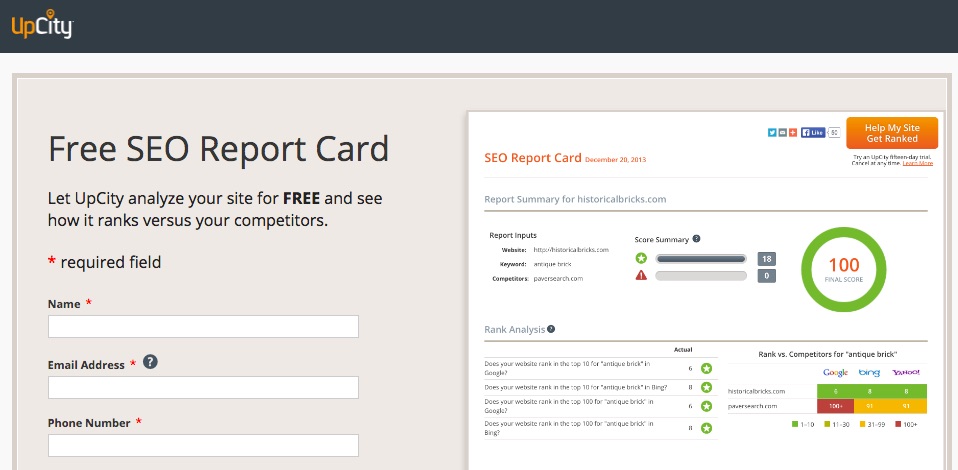Share via the Twitter icon in report
Image resolution: width=958 pixels, height=470 pixels.
click(x=772, y=132)
